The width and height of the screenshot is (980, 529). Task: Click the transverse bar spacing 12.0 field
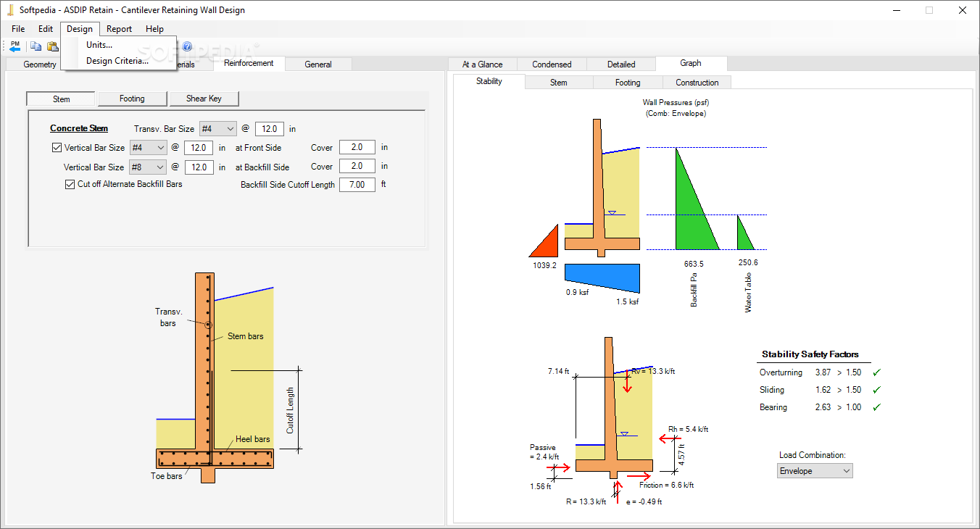tap(269, 129)
